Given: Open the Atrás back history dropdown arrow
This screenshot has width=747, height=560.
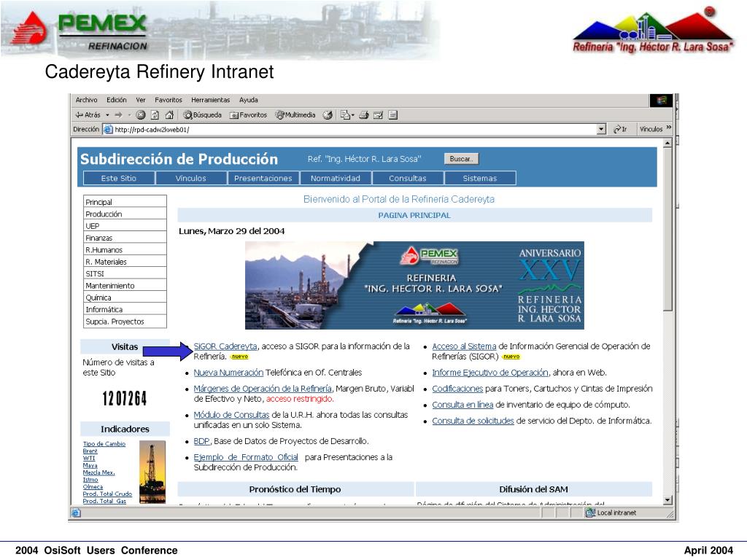Looking at the screenshot, I should 107,114.
